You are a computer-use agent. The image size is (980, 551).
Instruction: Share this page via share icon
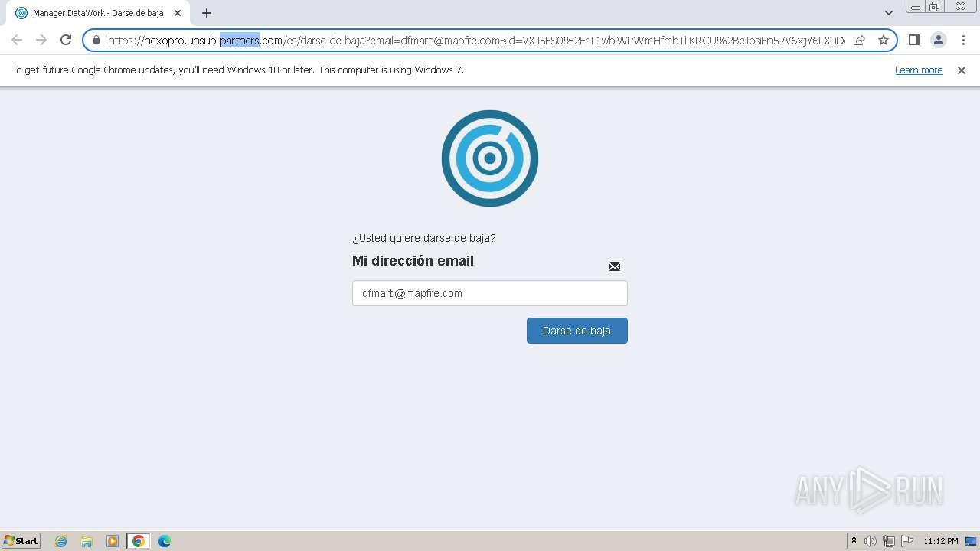[859, 40]
